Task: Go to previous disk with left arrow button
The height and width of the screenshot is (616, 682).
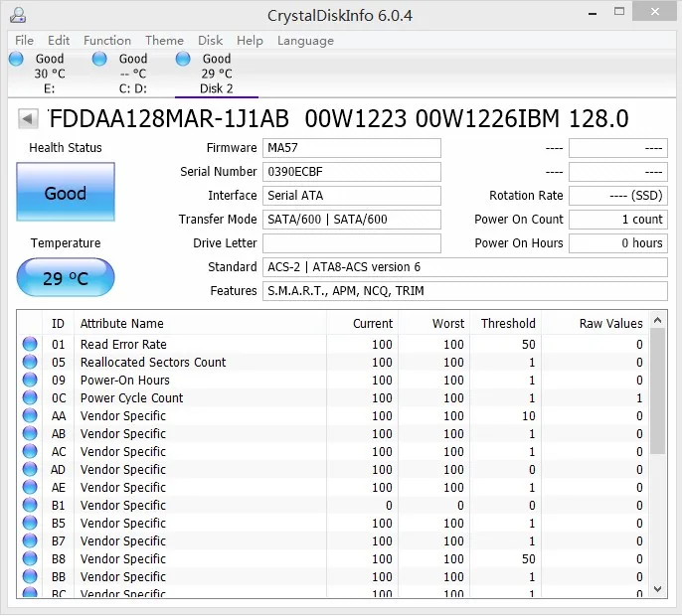Action: [28, 118]
